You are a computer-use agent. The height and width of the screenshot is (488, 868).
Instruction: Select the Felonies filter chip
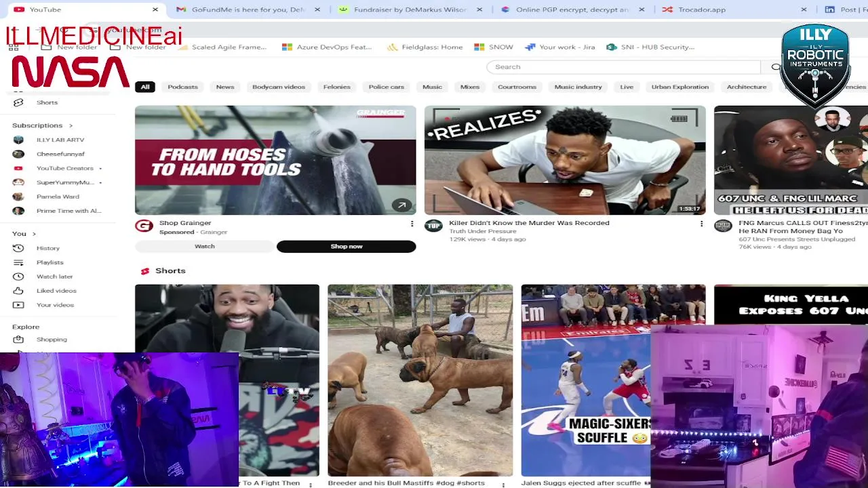(337, 87)
